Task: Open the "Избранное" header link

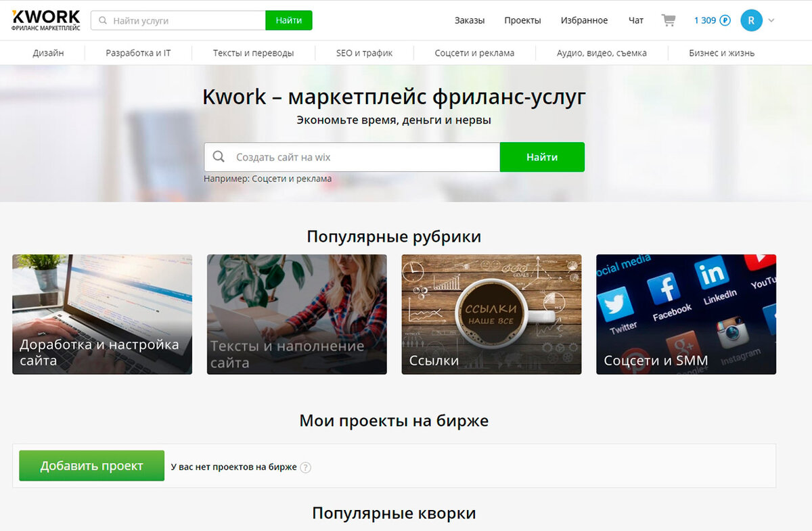Action: tap(584, 20)
